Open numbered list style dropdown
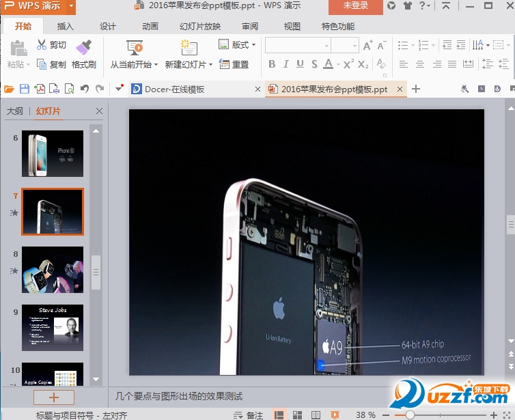The width and height of the screenshot is (515, 420). [433, 45]
